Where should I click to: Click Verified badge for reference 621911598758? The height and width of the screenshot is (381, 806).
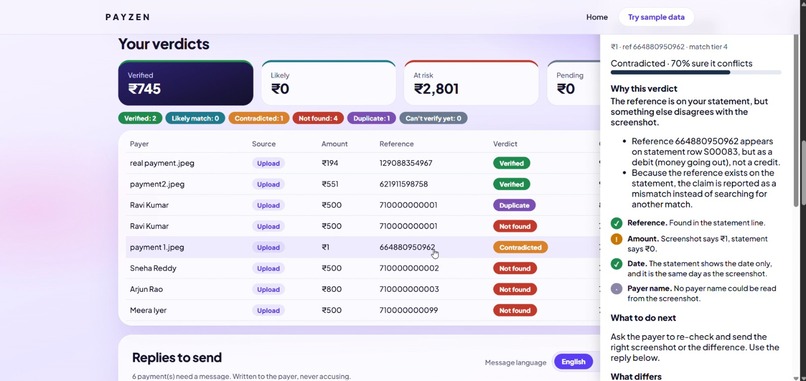pyautogui.click(x=511, y=184)
